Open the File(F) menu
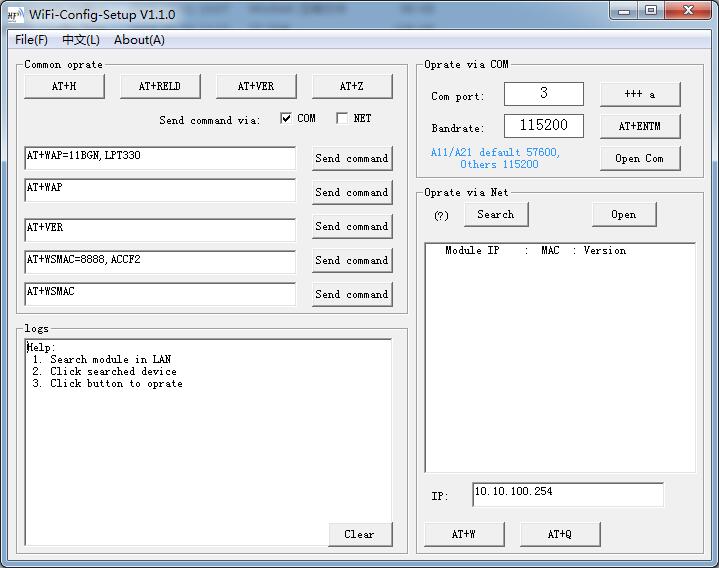 (x=31, y=40)
